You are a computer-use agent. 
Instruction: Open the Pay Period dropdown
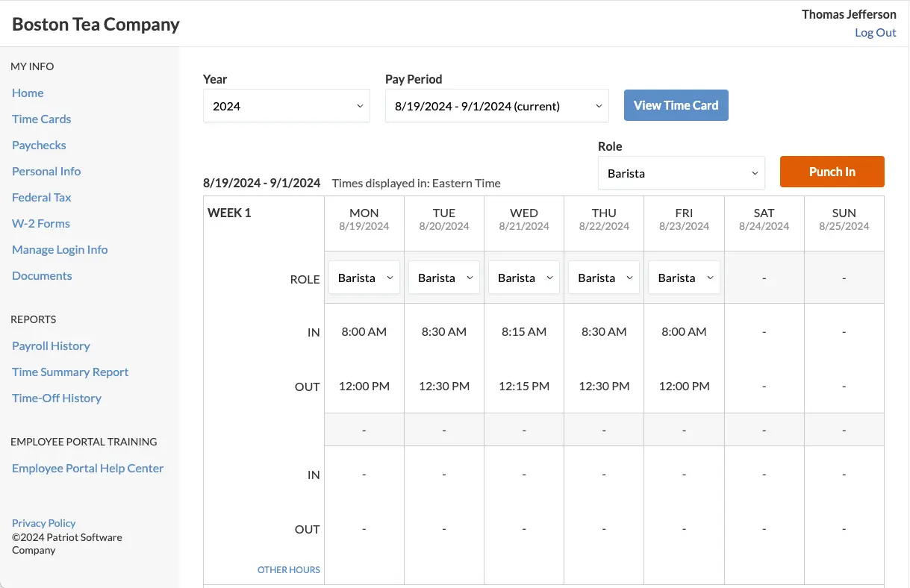(497, 106)
